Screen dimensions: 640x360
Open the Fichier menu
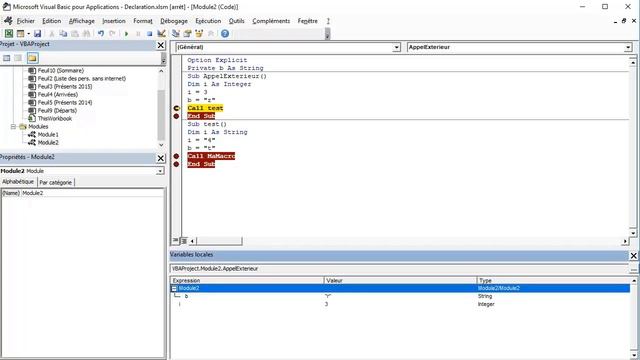tap(26, 21)
